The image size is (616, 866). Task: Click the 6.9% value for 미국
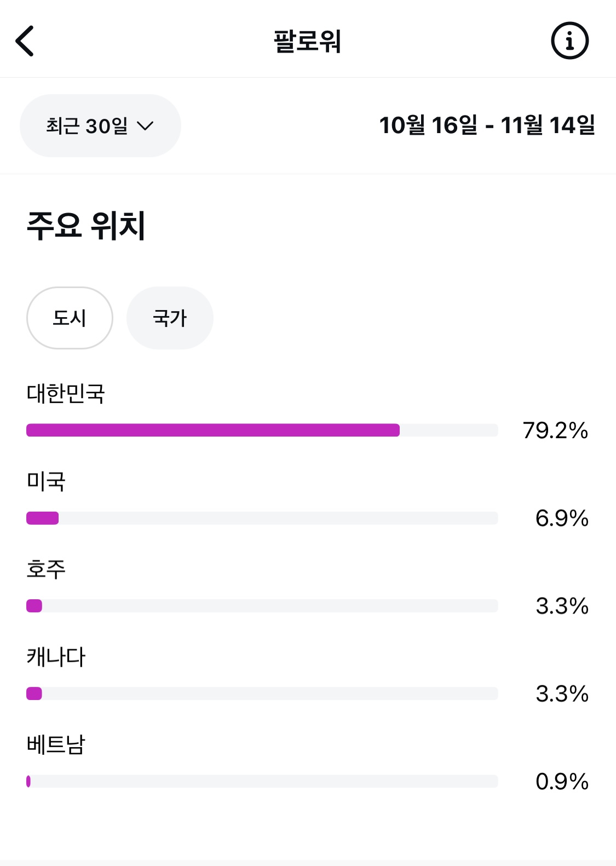point(562,518)
